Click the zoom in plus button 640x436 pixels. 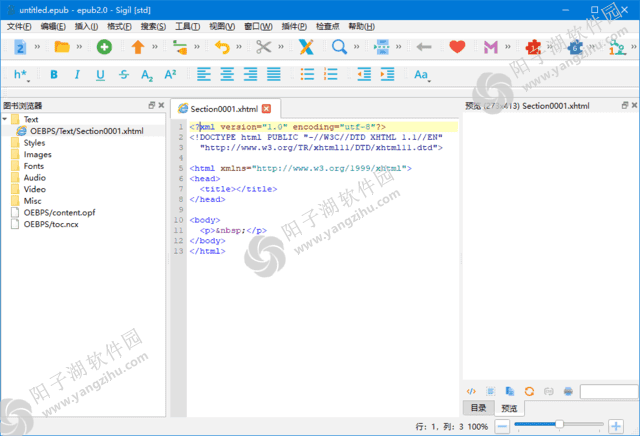pos(614,426)
